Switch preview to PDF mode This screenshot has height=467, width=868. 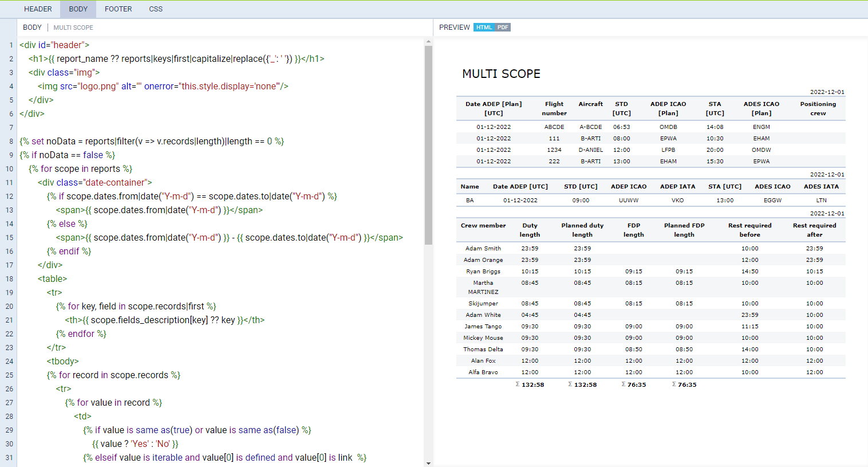503,28
